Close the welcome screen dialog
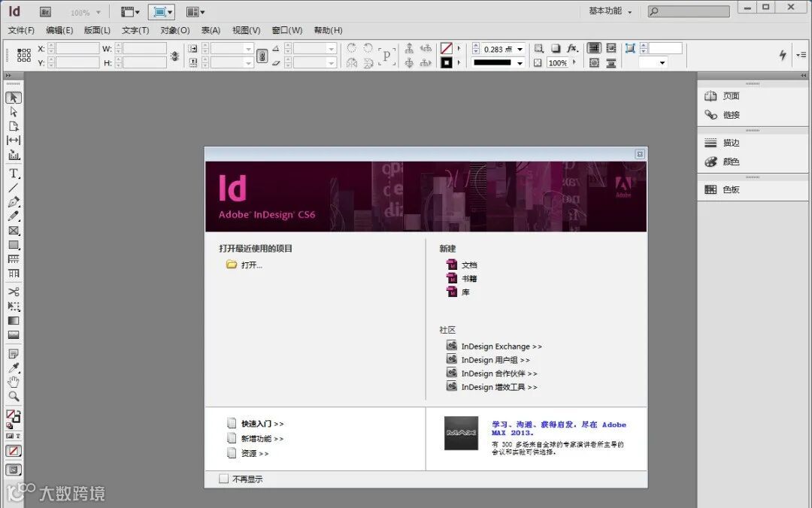812x508 pixels. click(x=640, y=154)
